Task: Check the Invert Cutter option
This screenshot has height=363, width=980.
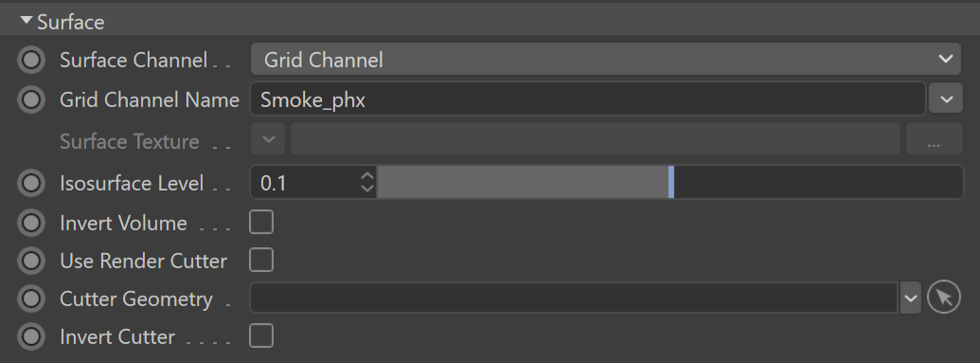Action: [x=261, y=336]
